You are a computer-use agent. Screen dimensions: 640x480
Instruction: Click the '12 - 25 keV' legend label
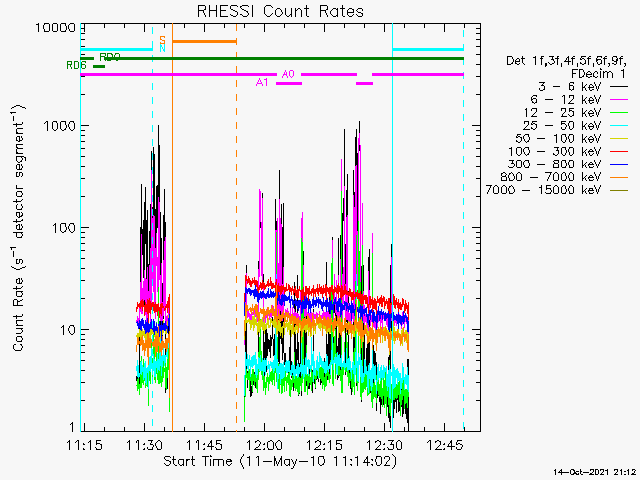pyautogui.click(x=562, y=112)
